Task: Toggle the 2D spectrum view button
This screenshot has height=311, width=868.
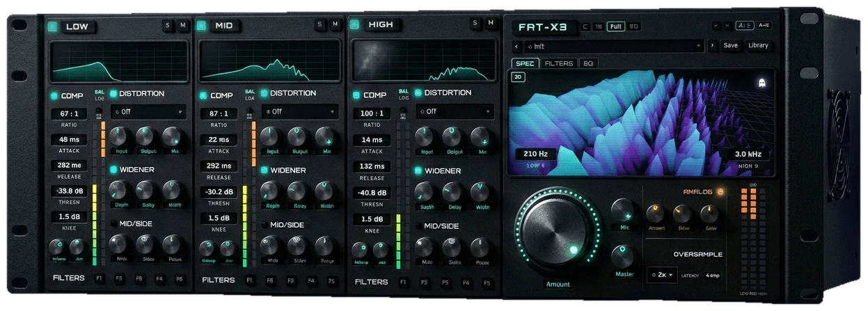Action: pyautogui.click(x=518, y=77)
